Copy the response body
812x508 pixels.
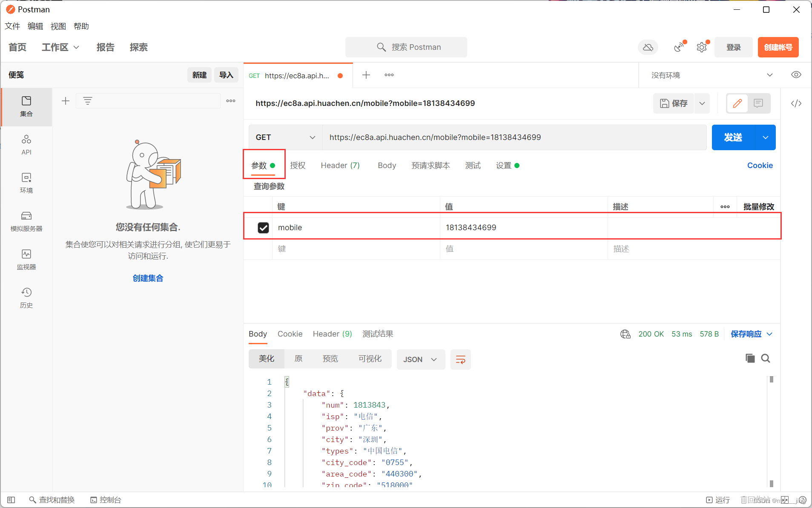(749, 358)
